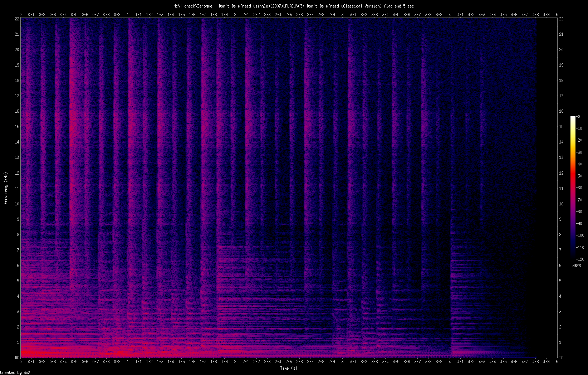Viewport: 588px width, 375px height.
Task: Click the "3" second tick on the bottom time axis
Action: point(342,362)
